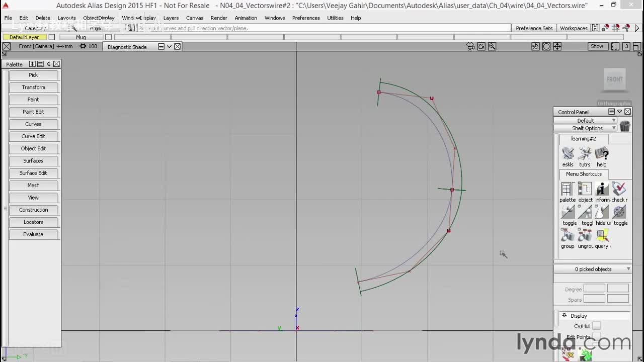This screenshot has width=644, height=362.
Task: Open the Curve Edit palette section
Action: tap(33, 136)
